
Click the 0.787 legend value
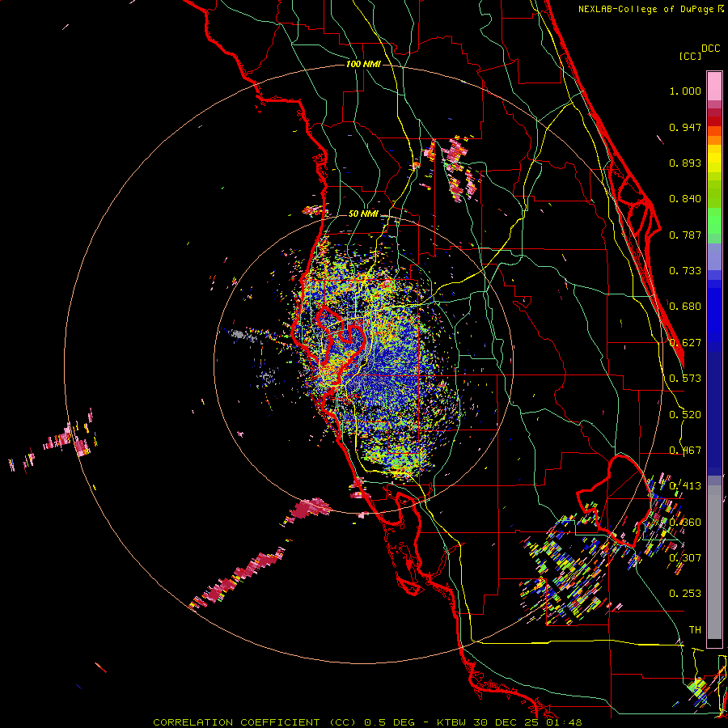click(x=685, y=235)
